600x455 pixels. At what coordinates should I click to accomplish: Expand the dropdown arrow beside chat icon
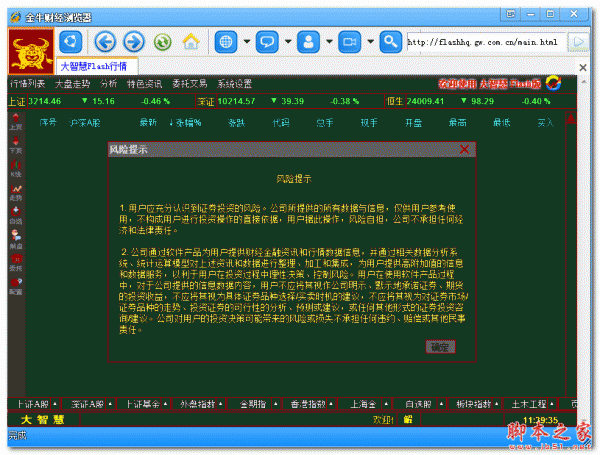coord(288,41)
